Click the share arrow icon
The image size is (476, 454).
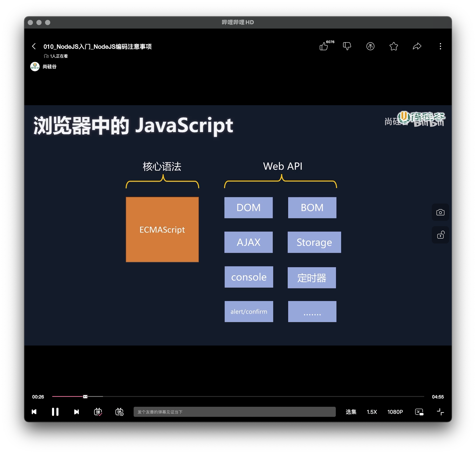[x=417, y=46]
